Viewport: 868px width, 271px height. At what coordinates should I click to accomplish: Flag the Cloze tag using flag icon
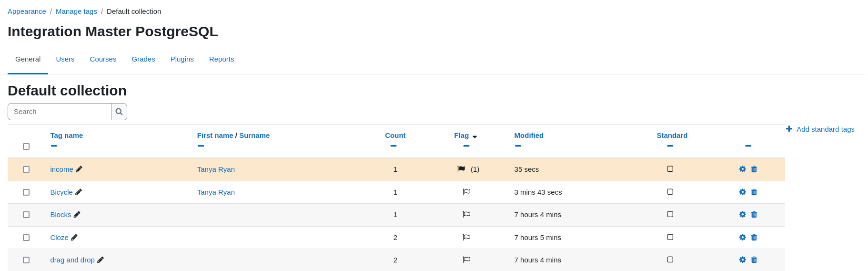(x=466, y=237)
